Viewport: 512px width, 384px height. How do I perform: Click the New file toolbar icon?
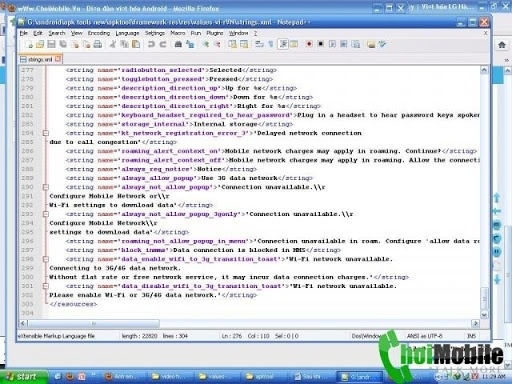(29, 44)
